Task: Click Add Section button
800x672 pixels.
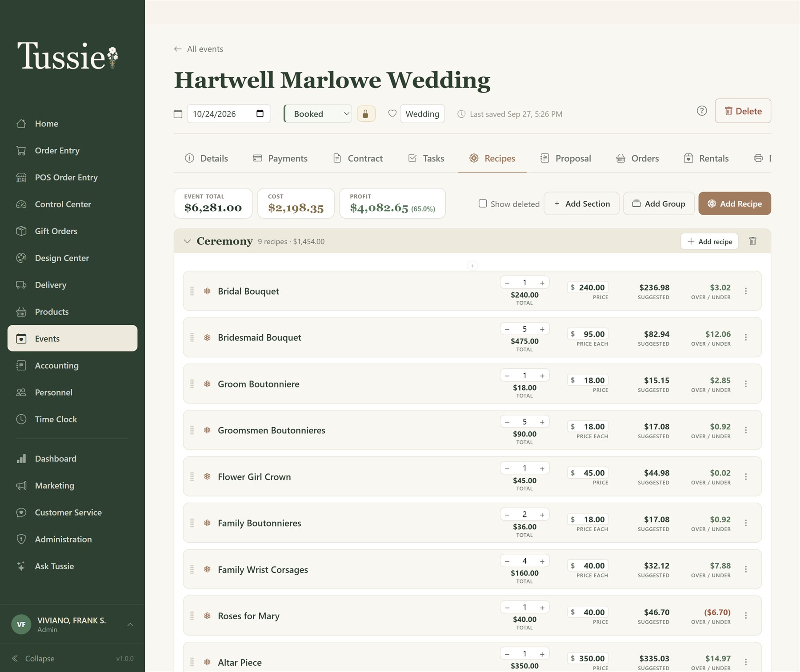Action: pos(581,204)
